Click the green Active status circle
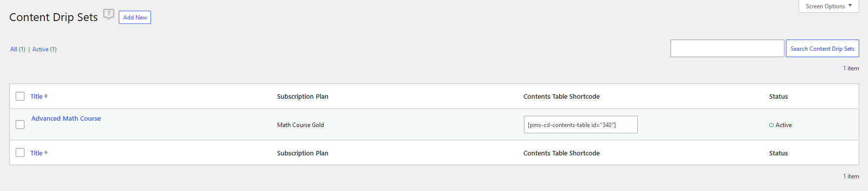 click(771, 125)
